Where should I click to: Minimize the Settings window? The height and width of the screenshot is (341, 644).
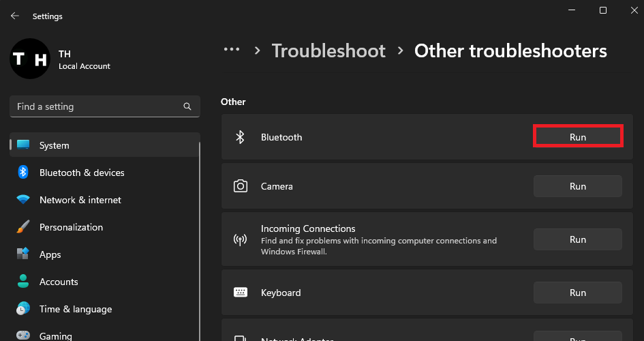(571, 10)
